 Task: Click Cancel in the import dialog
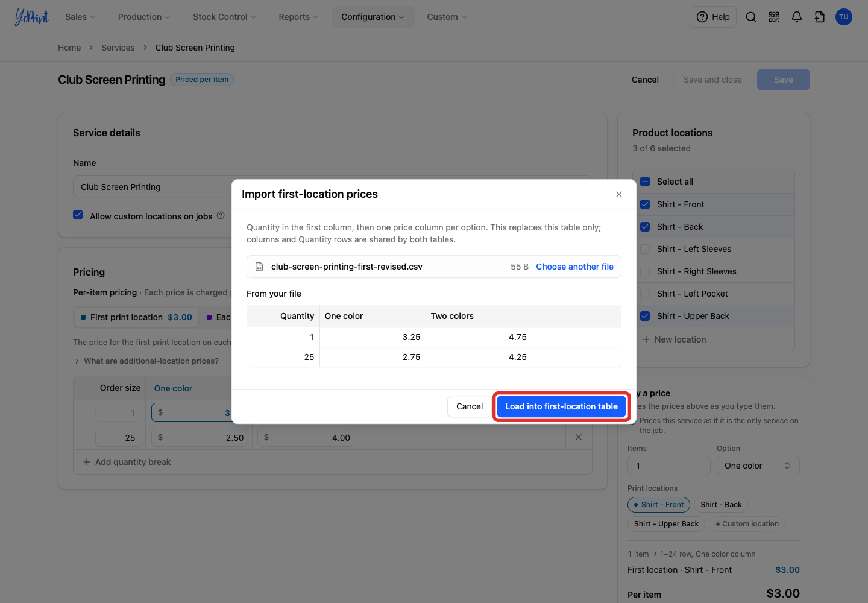(x=470, y=406)
